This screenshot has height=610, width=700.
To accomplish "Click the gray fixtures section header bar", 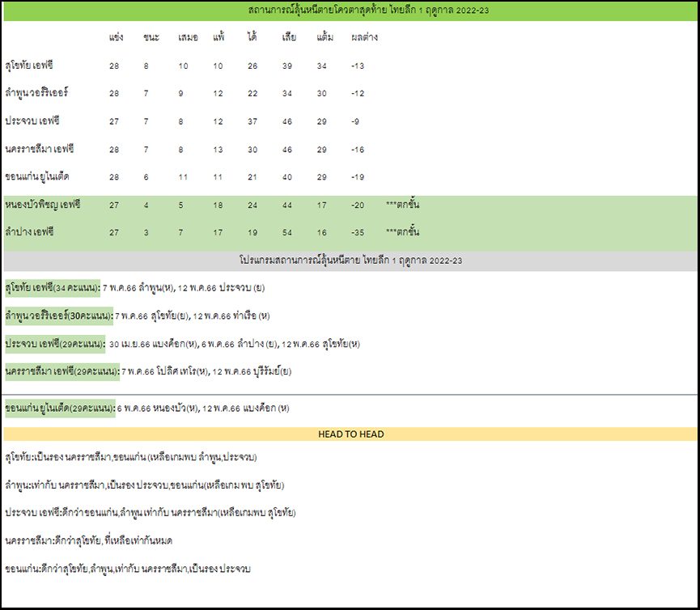I will [350, 261].
